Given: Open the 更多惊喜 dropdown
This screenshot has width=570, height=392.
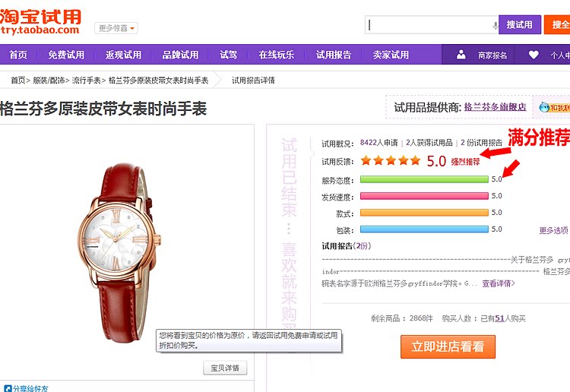Looking at the screenshot, I should click(116, 28).
